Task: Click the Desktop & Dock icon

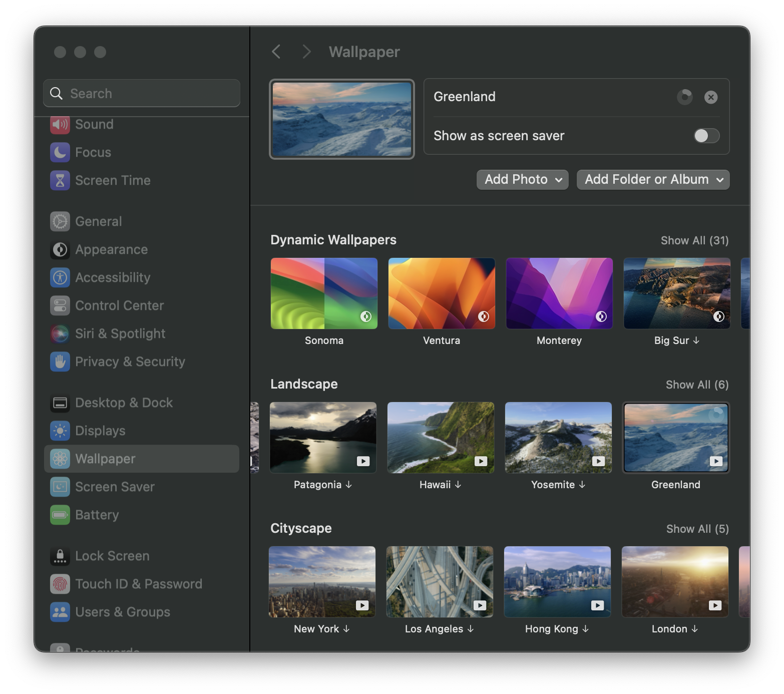Action: pos(60,403)
